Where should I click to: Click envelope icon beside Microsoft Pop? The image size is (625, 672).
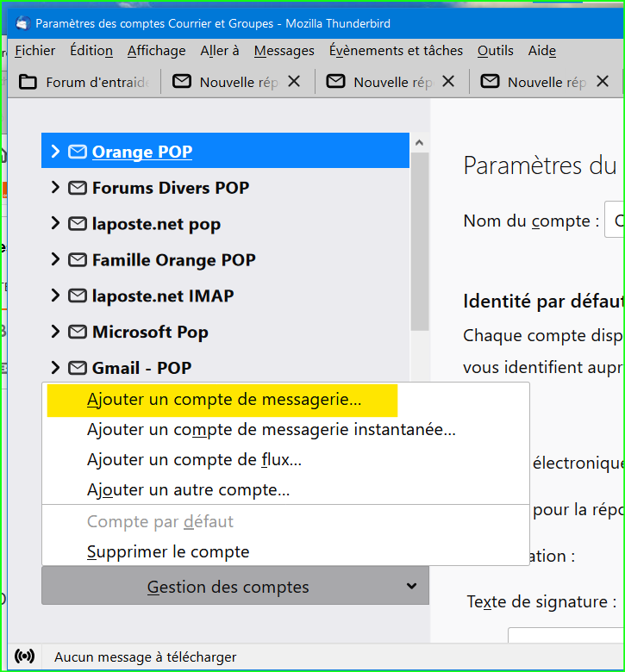pyautogui.click(x=78, y=332)
